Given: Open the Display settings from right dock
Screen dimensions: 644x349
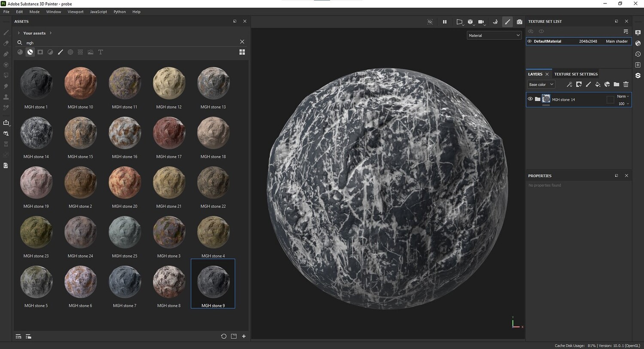Looking at the screenshot, I should pyautogui.click(x=638, y=33).
